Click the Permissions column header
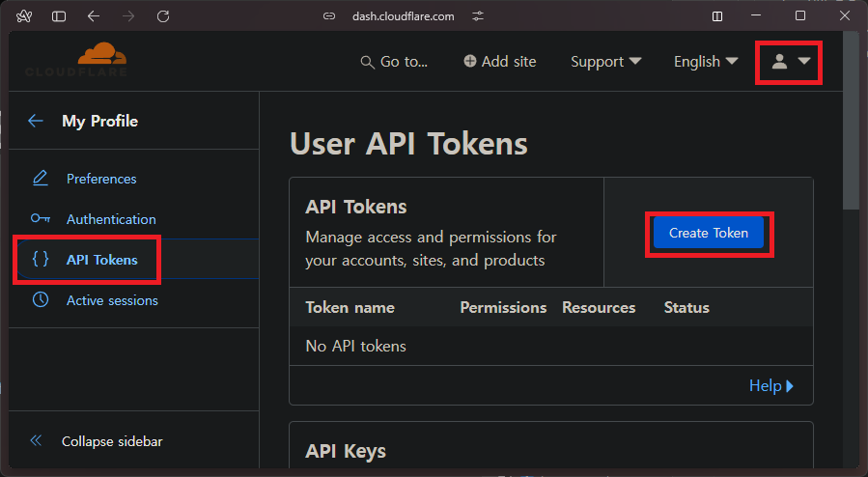 point(503,308)
